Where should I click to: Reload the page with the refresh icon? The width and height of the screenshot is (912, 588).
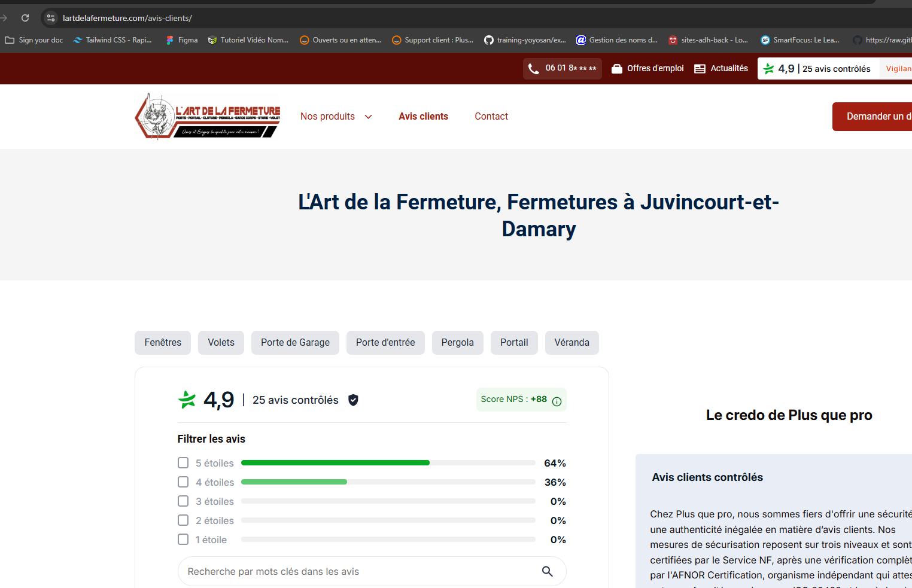tap(25, 18)
